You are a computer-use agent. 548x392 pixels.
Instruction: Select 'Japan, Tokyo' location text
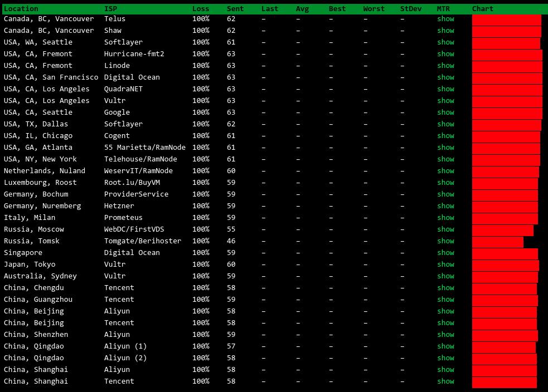(30, 264)
